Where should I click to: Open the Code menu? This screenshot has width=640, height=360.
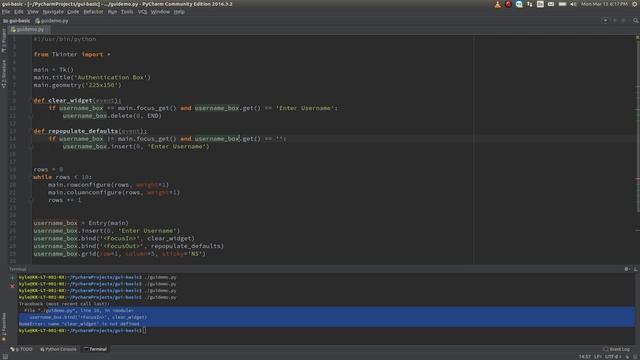73,12
